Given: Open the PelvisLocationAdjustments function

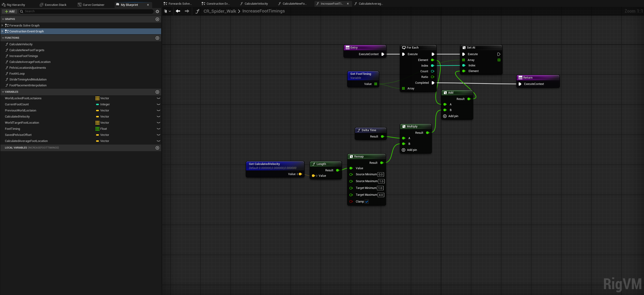Looking at the screenshot, I should [27, 68].
